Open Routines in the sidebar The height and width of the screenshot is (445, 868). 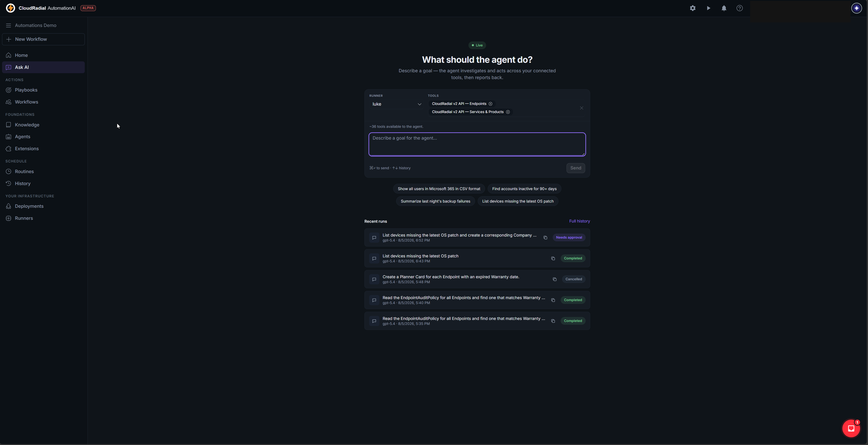point(43,172)
